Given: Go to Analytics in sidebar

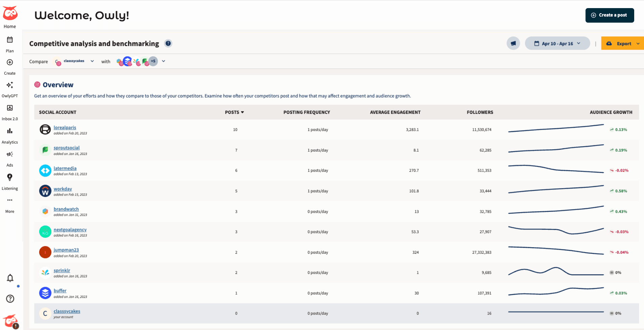Looking at the screenshot, I should pyautogui.click(x=10, y=131).
